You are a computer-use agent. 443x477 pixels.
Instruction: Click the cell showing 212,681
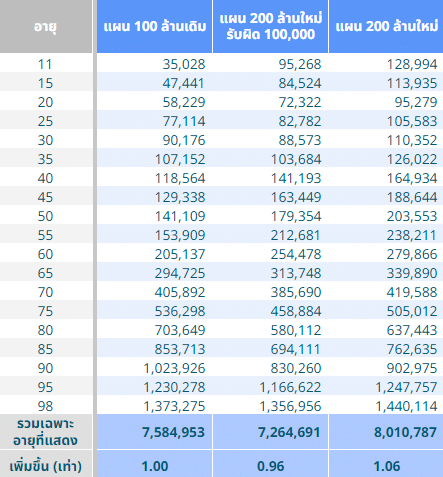(270, 235)
